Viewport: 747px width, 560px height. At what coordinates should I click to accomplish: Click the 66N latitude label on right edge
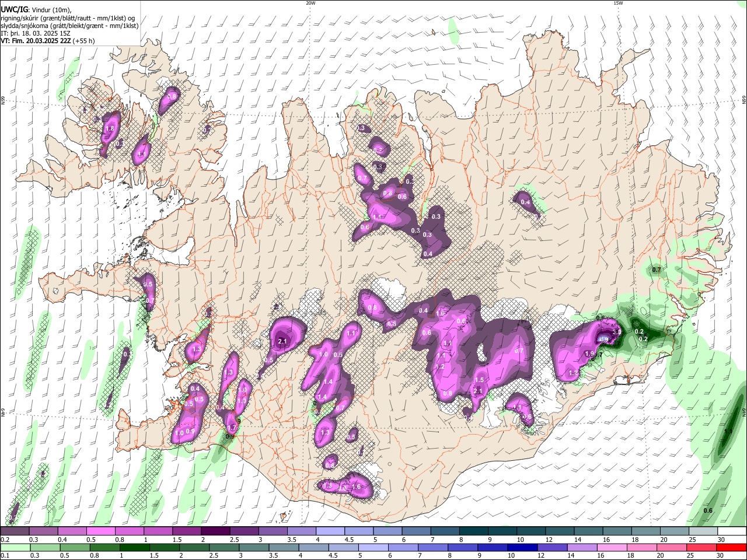[743, 100]
